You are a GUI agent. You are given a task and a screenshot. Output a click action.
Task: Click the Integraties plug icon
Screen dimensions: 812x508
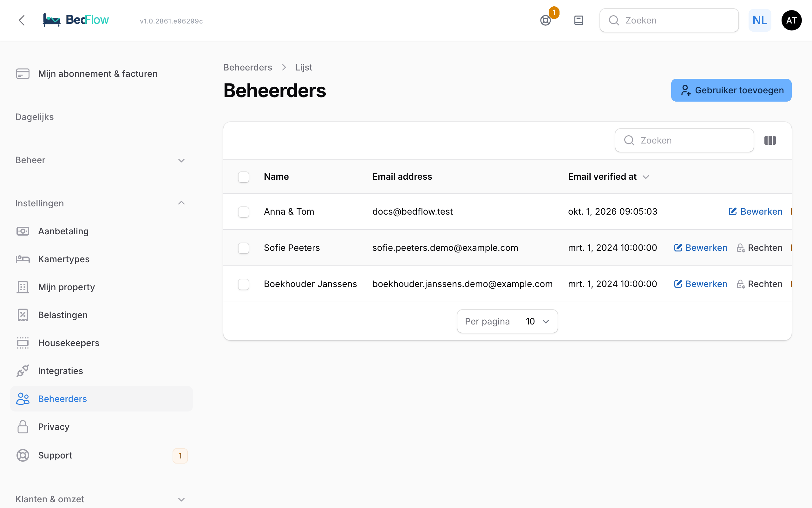(23, 371)
